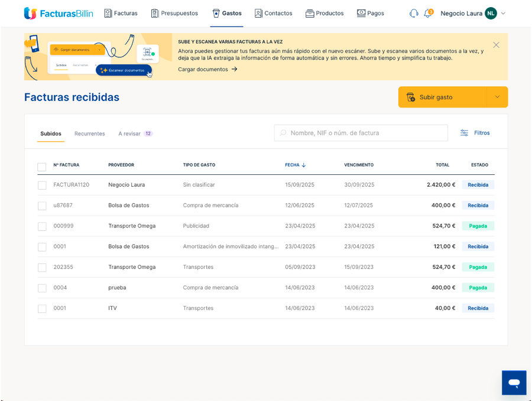The width and height of the screenshot is (532, 401).
Task: Open the chat widget bubble
Action: pyautogui.click(x=514, y=383)
